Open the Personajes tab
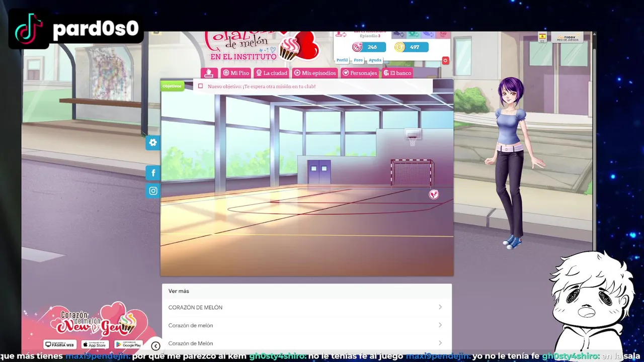644x362 pixels. (x=360, y=73)
